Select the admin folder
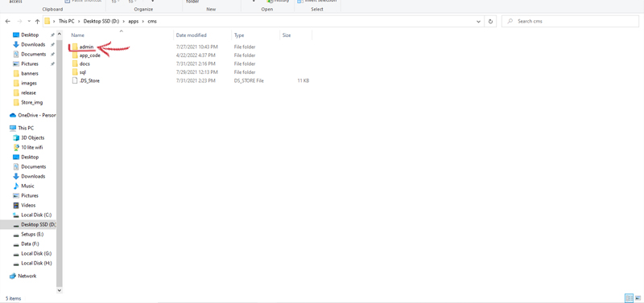The image size is (644, 303). pyautogui.click(x=87, y=47)
